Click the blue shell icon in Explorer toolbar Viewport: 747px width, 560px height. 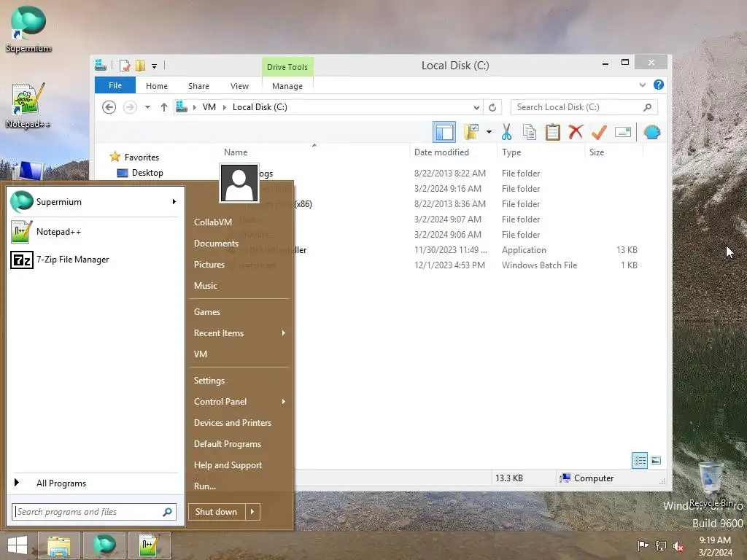coord(651,132)
